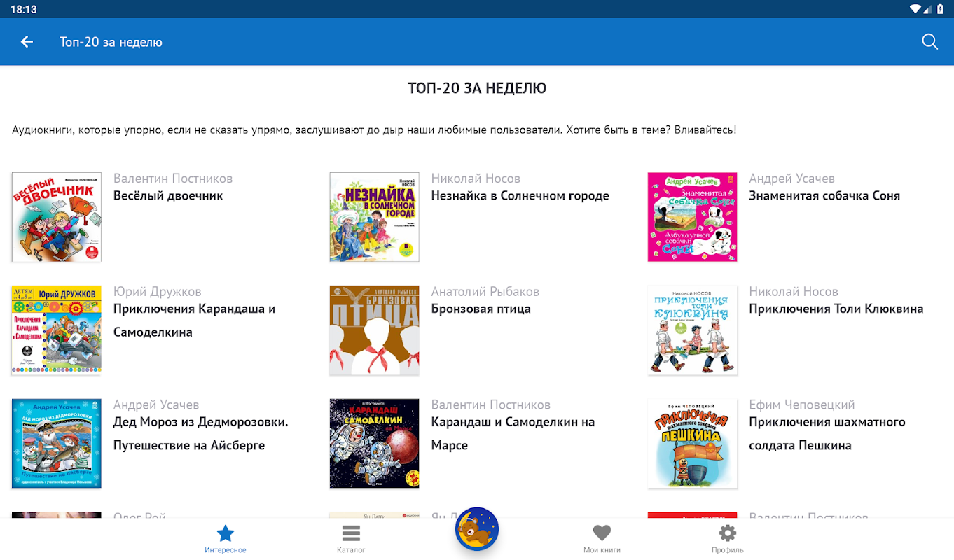The width and height of the screenshot is (954, 560).
Task: Tap author Ефим Чеповецкий label
Action: point(802,405)
